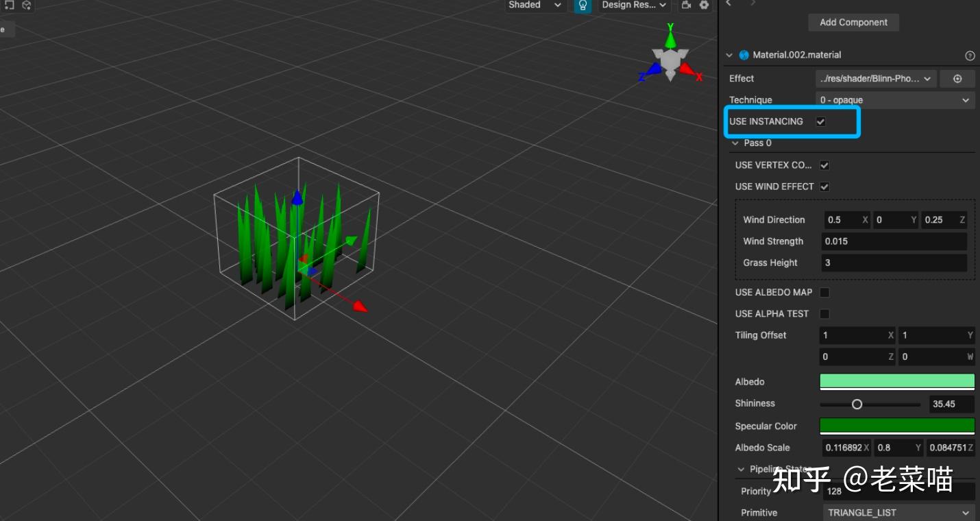Click the gray center cube of orientation gizmo
The width and height of the screenshot is (980, 521).
coord(670,62)
